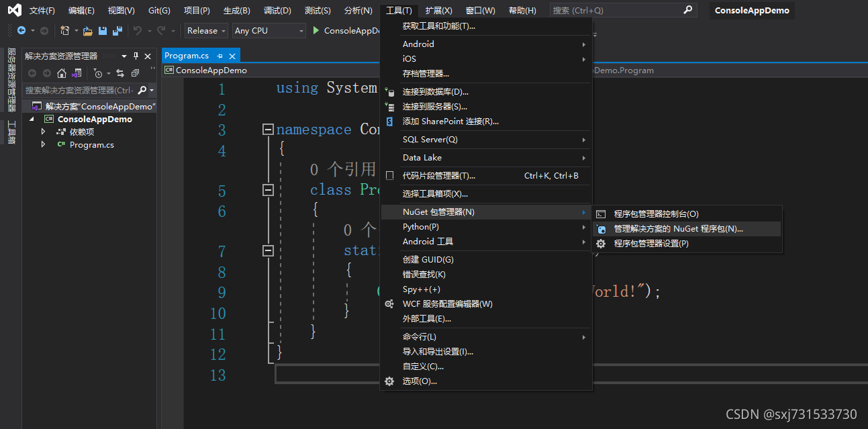Image resolution: width=868 pixels, height=429 pixels.
Task: Click the Redo icon in the toolbar
Action: [x=162, y=30]
